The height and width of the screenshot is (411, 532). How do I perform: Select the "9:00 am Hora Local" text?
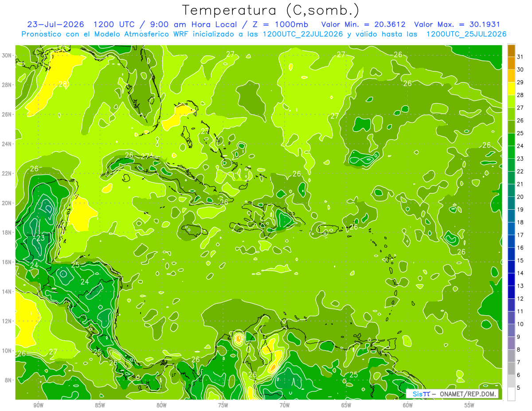coord(195,24)
